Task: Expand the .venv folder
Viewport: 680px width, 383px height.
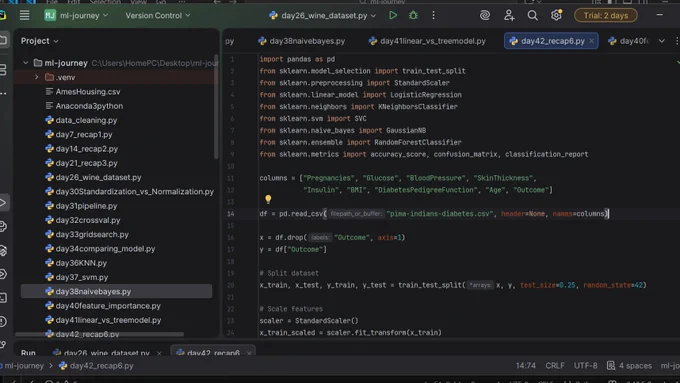Action: (37, 77)
